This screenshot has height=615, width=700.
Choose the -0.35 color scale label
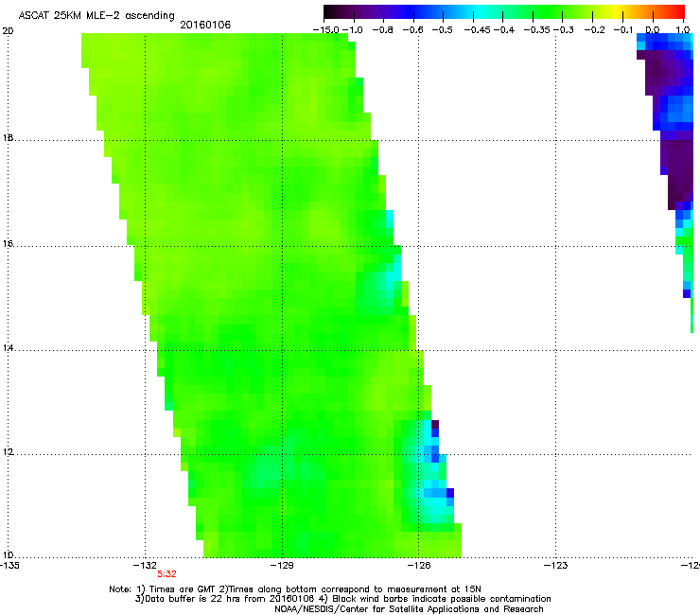(537, 30)
